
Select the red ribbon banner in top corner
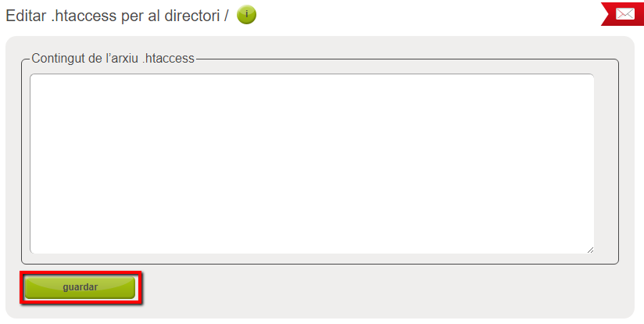[623, 14]
